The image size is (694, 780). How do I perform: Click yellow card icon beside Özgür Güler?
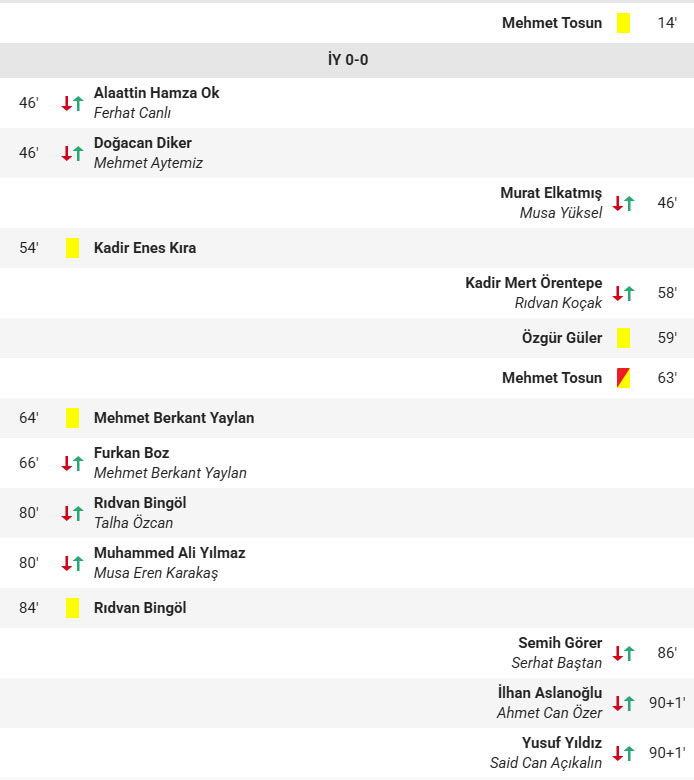click(623, 338)
